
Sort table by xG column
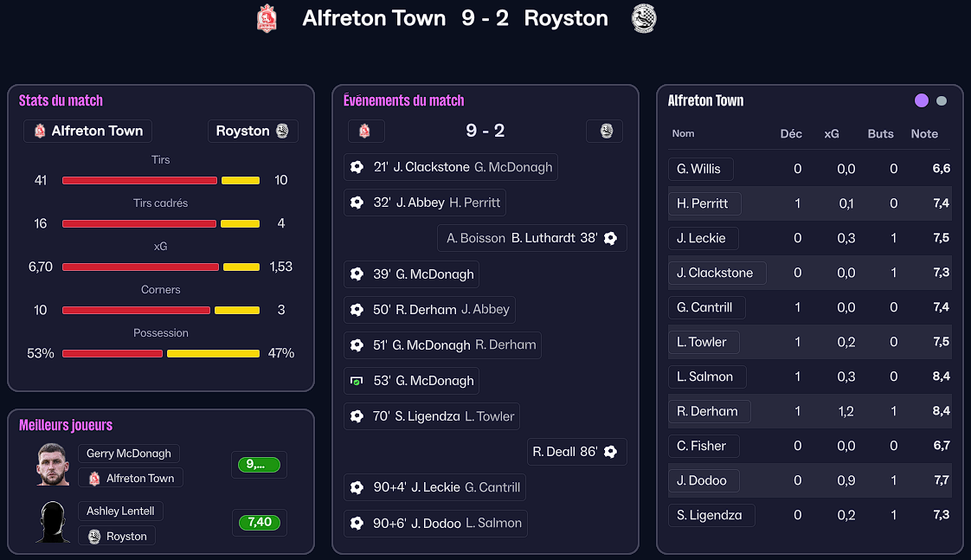(832, 134)
